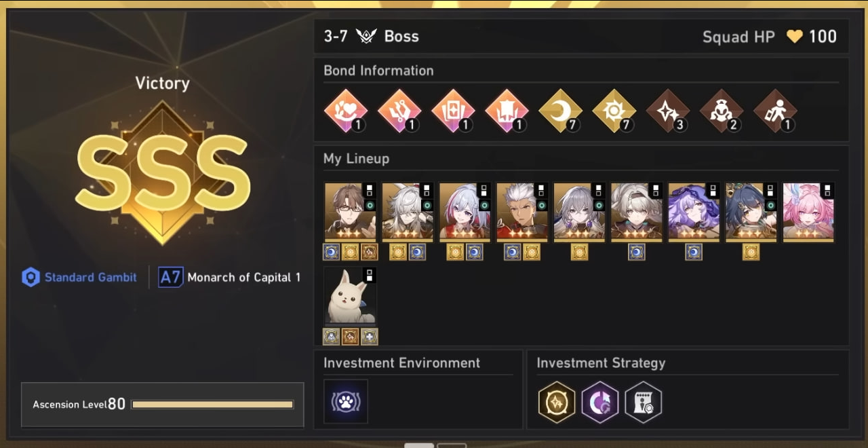The height and width of the screenshot is (448, 868).
Task: Click the Ascension Level progress bar
Action: pyautogui.click(x=213, y=405)
